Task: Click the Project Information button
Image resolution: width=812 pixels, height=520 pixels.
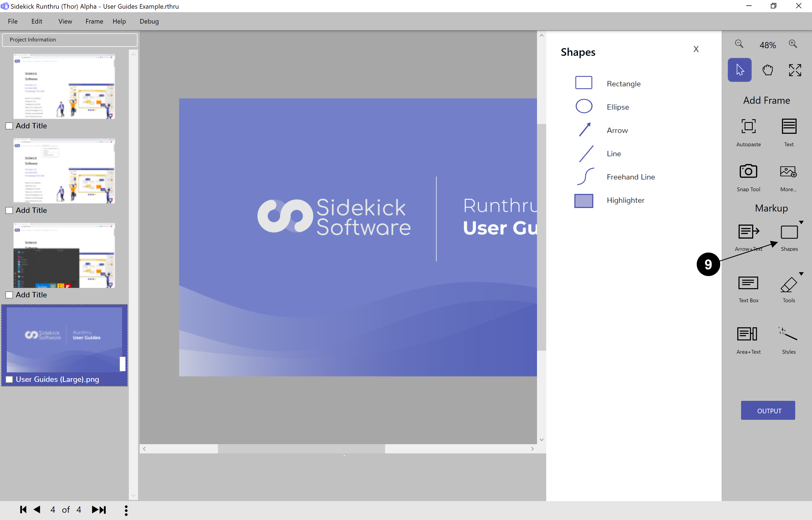Action: pos(70,40)
